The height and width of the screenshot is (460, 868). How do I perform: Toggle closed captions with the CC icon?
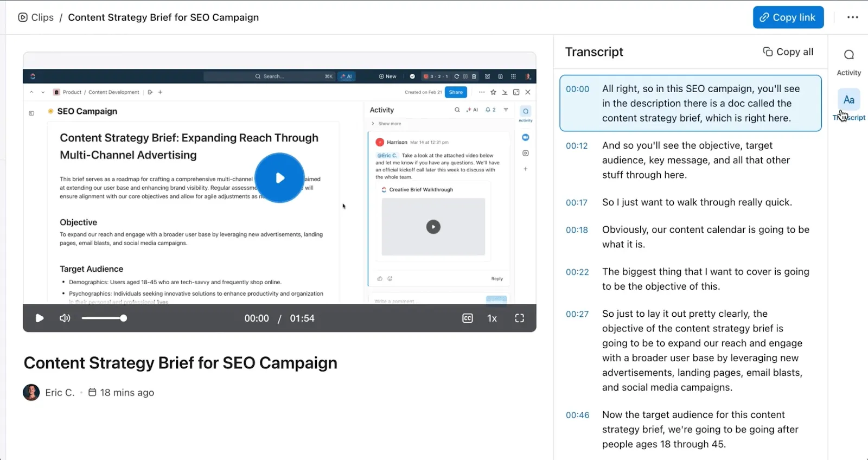tap(468, 318)
